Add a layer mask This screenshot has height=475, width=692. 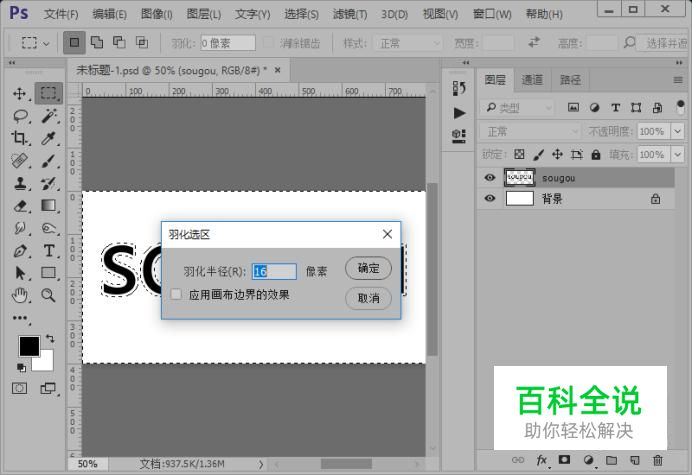click(564, 460)
